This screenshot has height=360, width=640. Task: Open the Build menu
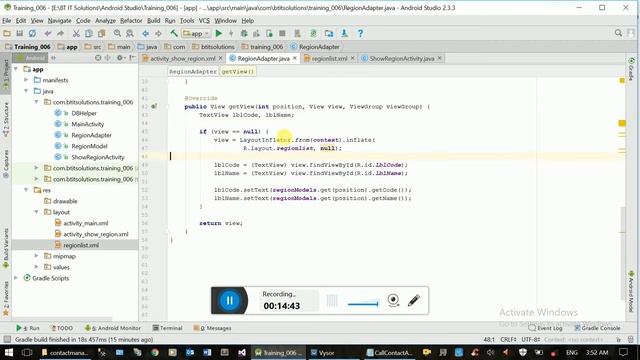click(x=153, y=20)
